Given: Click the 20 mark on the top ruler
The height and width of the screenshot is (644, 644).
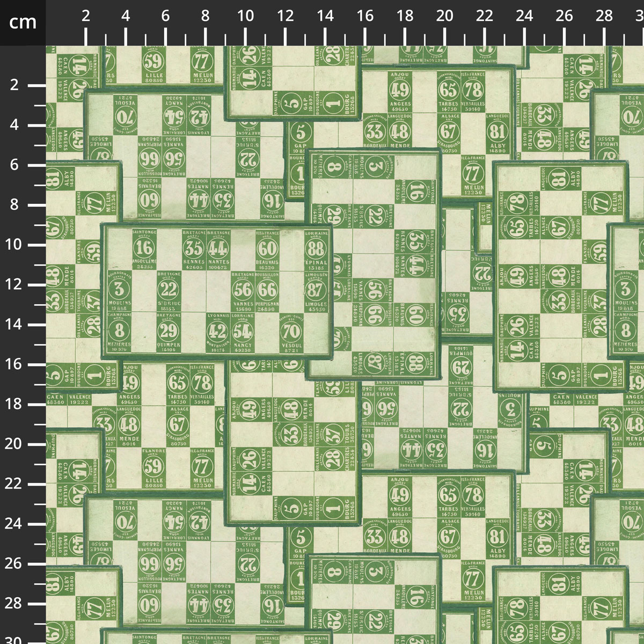Looking at the screenshot, I should [444, 16].
